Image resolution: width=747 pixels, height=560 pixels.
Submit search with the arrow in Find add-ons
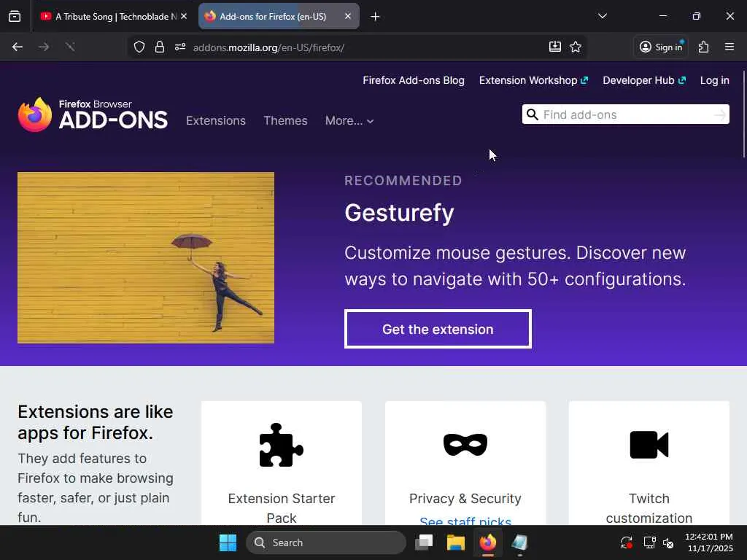[x=719, y=114]
